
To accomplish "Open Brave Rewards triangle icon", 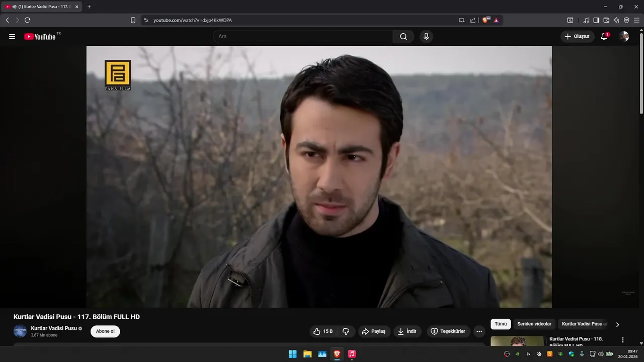I will coord(496,20).
